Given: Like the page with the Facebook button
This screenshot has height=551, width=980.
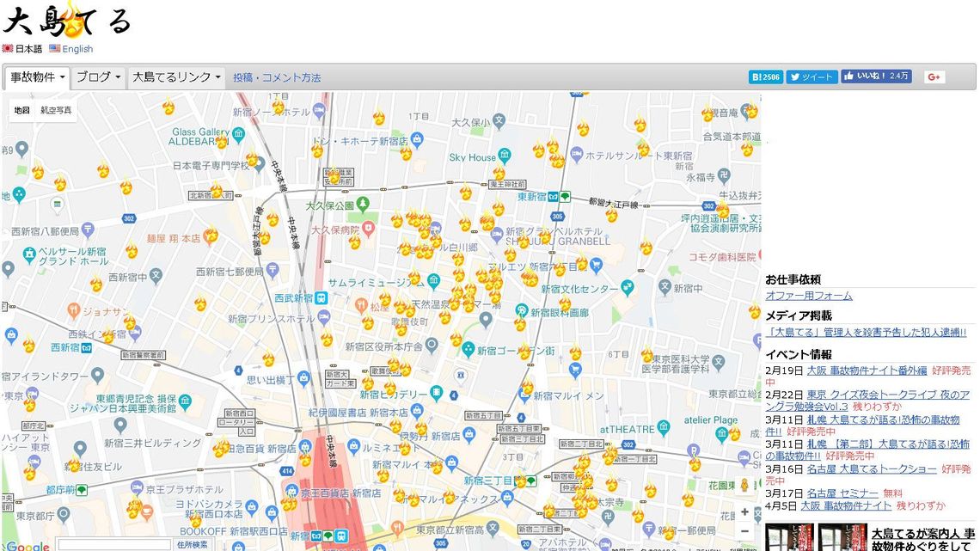Looking at the screenshot, I should point(875,77).
